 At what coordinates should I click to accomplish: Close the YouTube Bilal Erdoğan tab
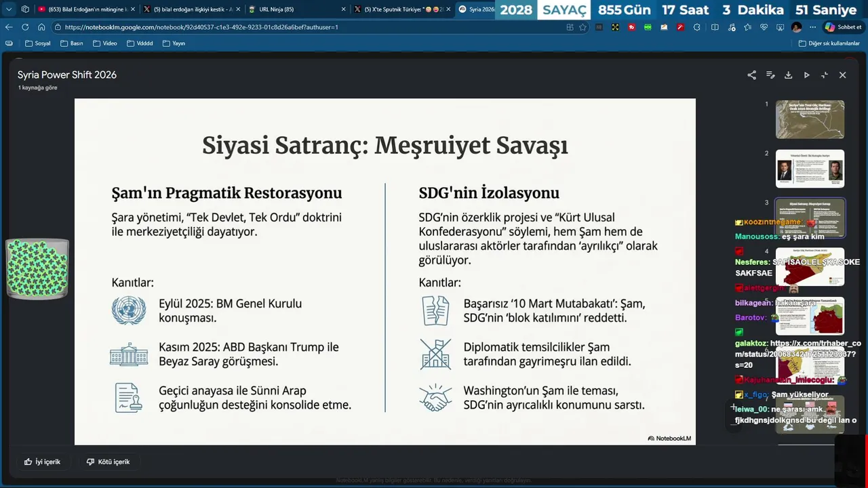(132, 9)
